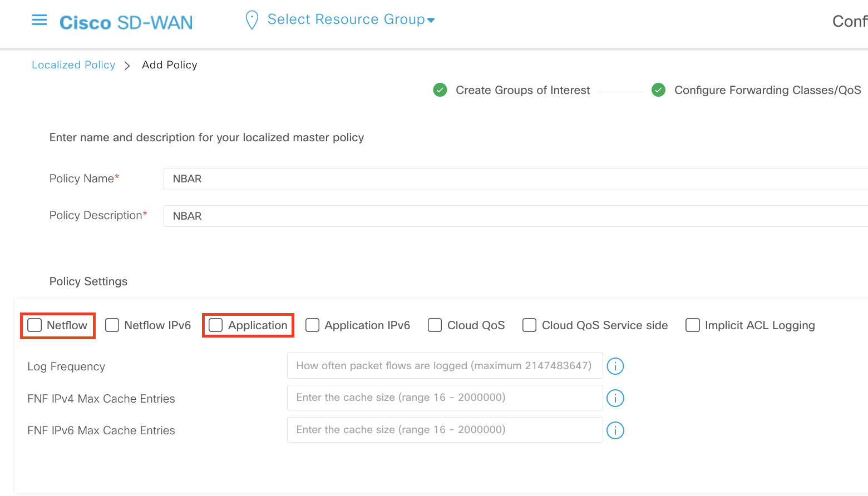The image size is (868, 496).
Task: Click inside the Policy Name field
Action: tap(389, 178)
